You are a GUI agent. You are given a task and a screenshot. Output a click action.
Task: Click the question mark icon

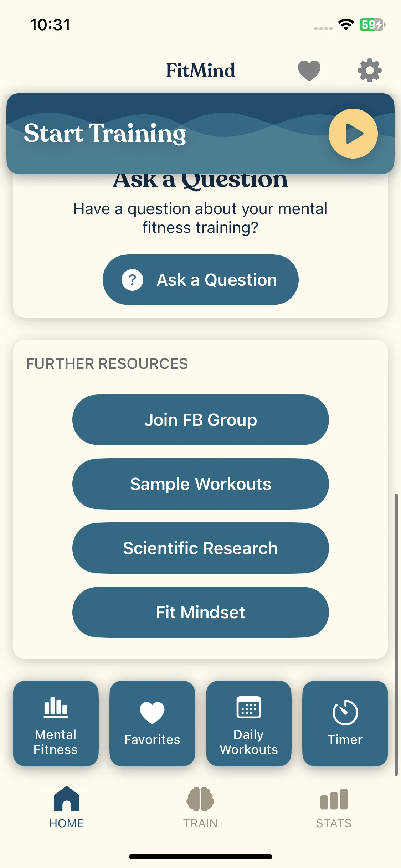[132, 280]
